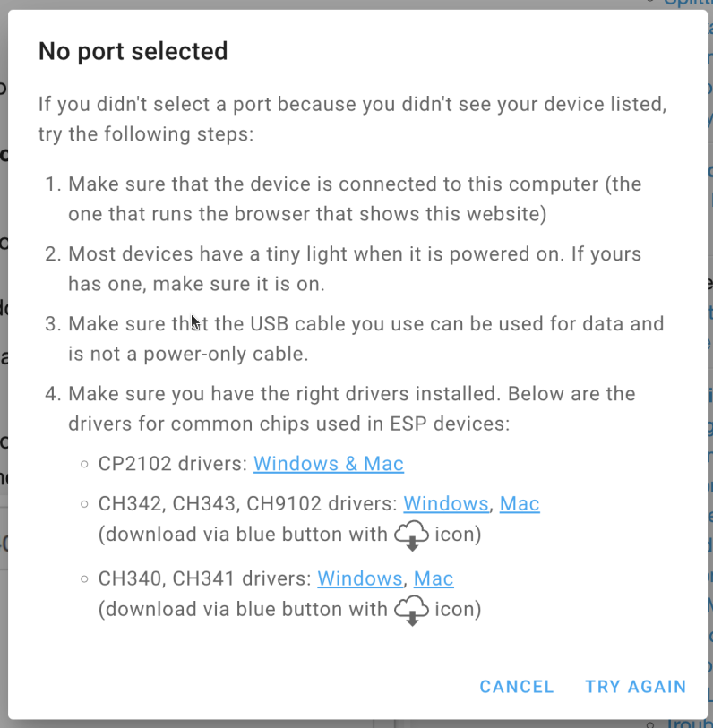The image size is (713, 728).
Task: Open the CH340 Mac driver link
Action: (x=434, y=578)
